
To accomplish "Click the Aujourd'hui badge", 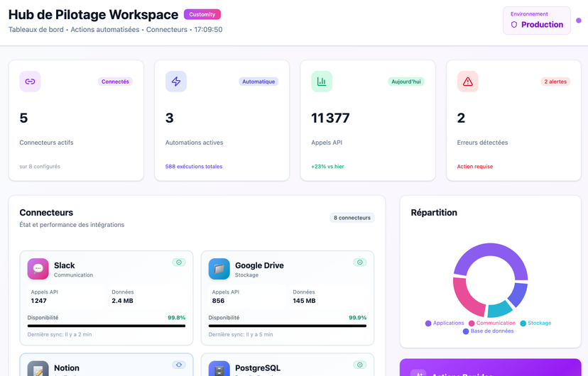I will (406, 82).
